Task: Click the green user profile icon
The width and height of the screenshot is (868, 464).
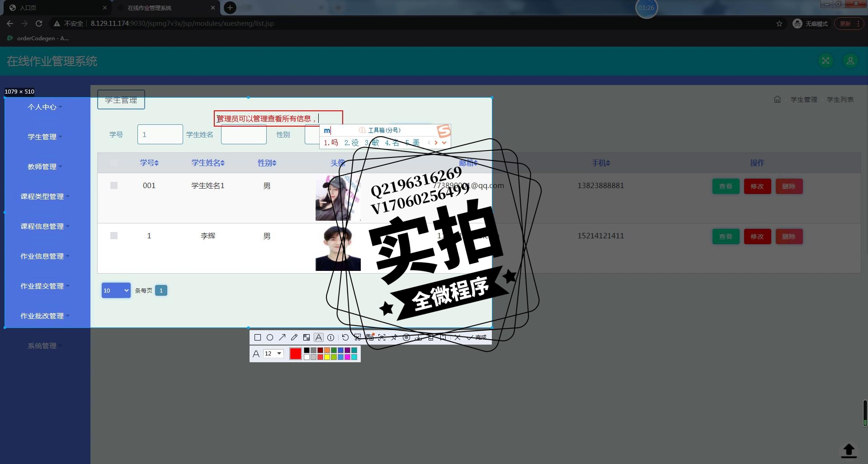Action: 850,61
